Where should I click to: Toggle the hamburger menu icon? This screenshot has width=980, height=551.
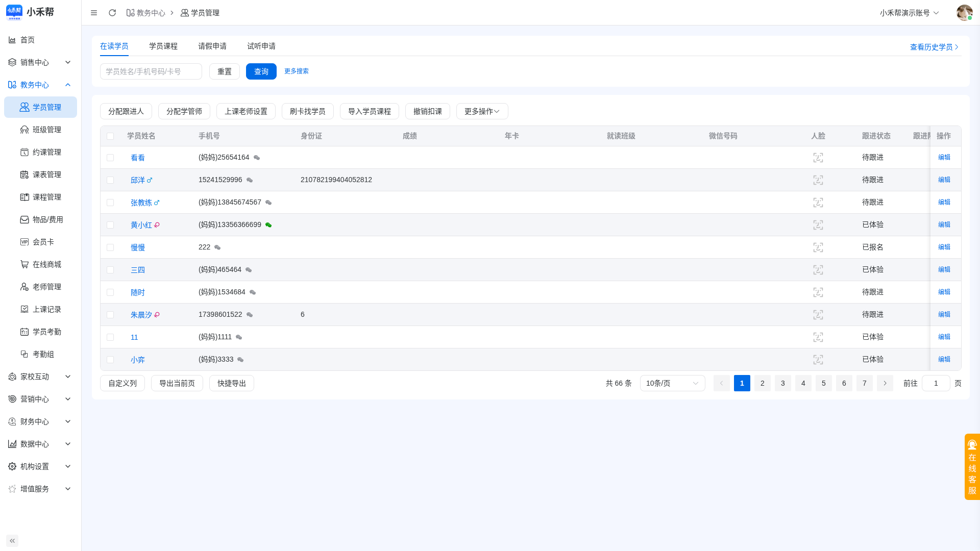click(94, 13)
